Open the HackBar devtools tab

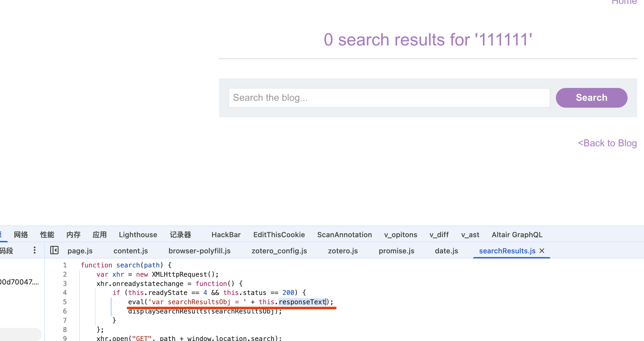point(226,235)
